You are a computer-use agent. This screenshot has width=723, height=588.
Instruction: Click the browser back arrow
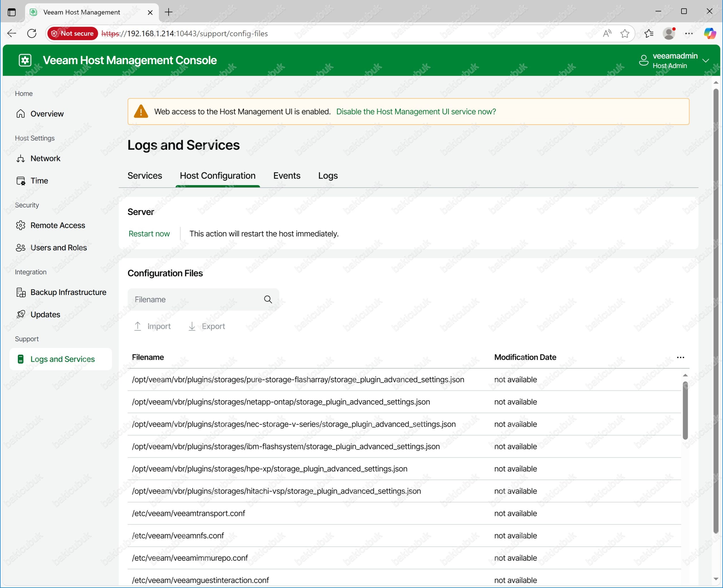click(12, 33)
